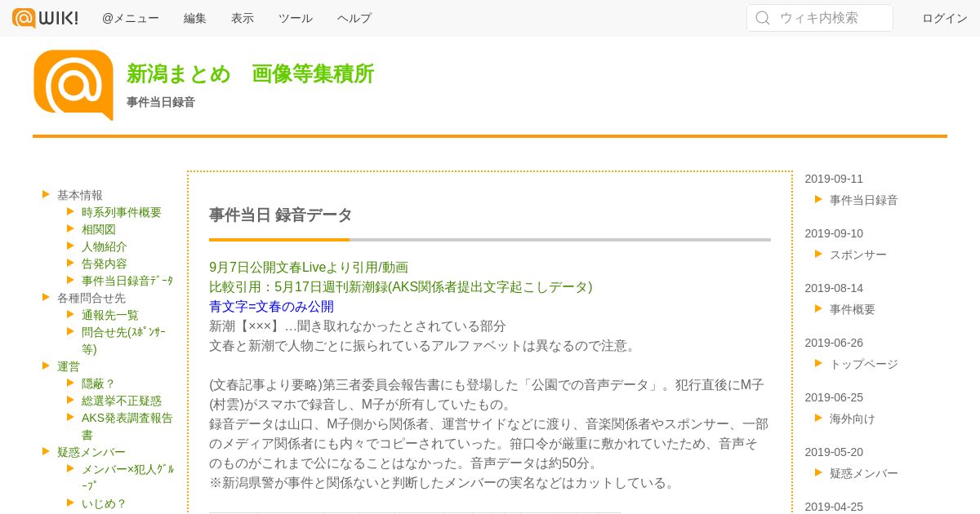The width and height of the screenshot is (980, 514).
Task: Click the page subtitle 事件当日録音
Action: (x=161, y=102)
